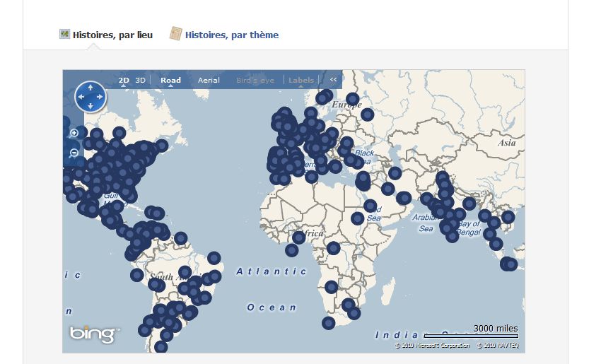Click story pin in Sudan
The image size is (601, 364).
point(357,219)
